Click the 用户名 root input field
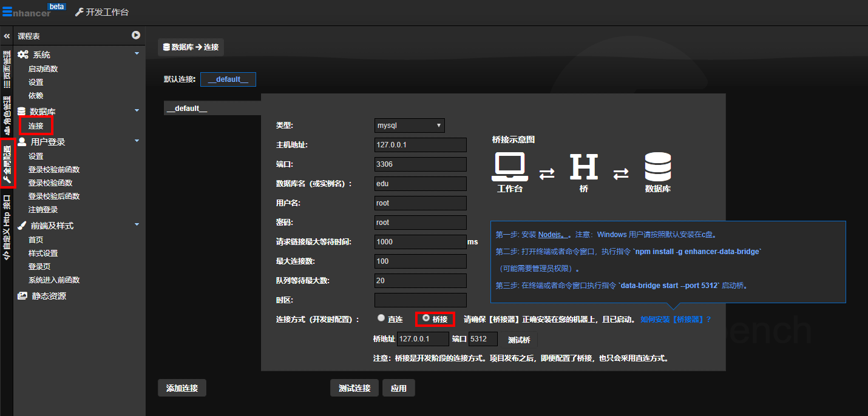This screenshot has width=868, height=416. click(x=421, y=203)
